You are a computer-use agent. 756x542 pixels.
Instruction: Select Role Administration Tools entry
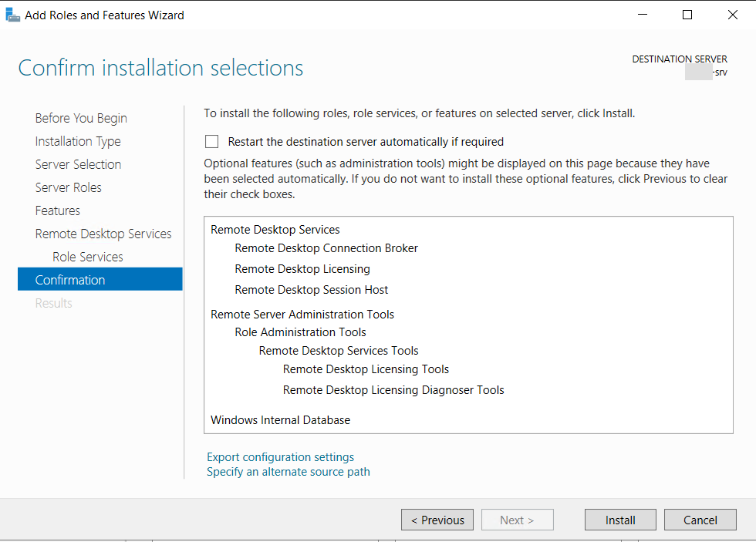coord(300,332)
